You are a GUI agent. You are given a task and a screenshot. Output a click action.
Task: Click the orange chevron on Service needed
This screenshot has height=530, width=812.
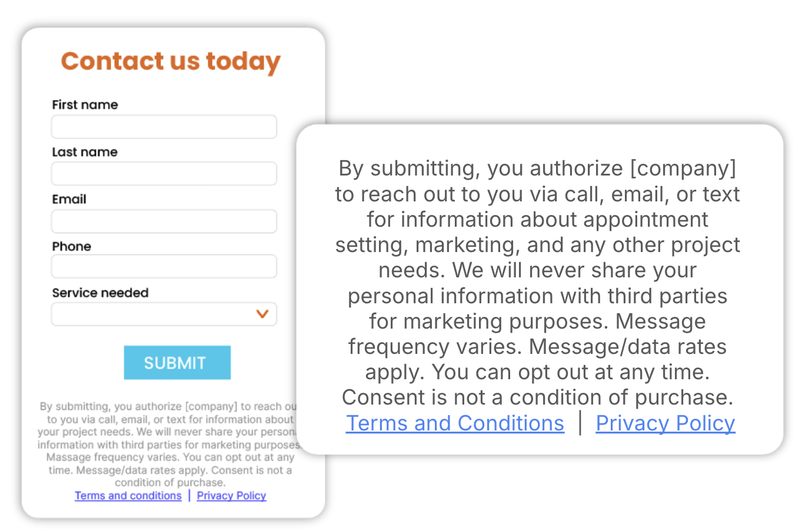click(262, 314)
